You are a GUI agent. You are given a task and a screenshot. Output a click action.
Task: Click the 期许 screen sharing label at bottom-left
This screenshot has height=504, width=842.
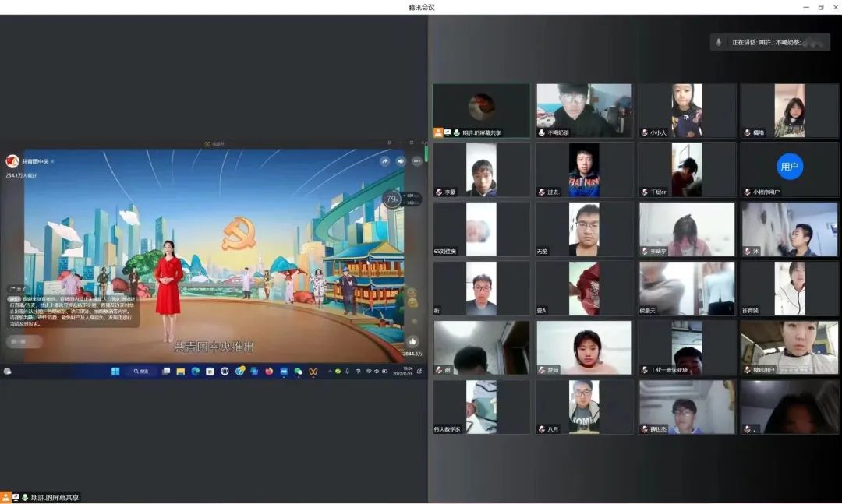pos(55,498)
